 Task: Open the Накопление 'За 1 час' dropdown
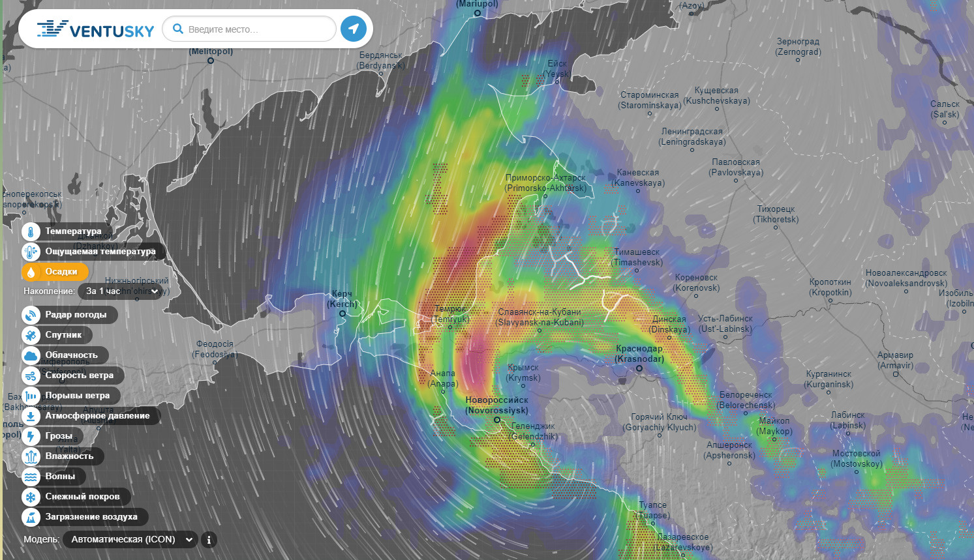click(121, 291)
